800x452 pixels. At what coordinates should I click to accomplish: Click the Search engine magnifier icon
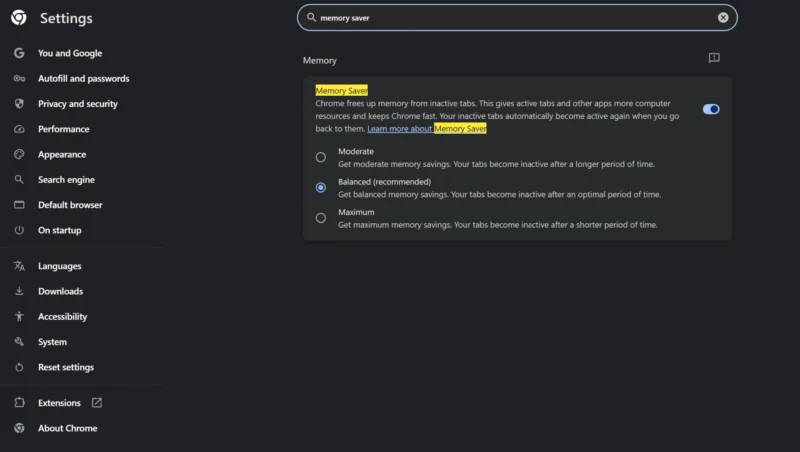tap(19, 180)
